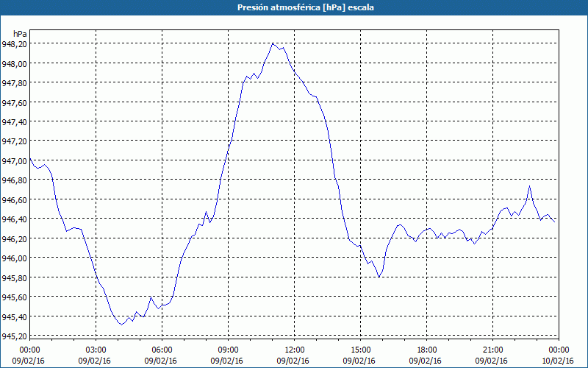Click the 03:00 time axis label
The image size is (588, 368).
click(x=96, y=350)
